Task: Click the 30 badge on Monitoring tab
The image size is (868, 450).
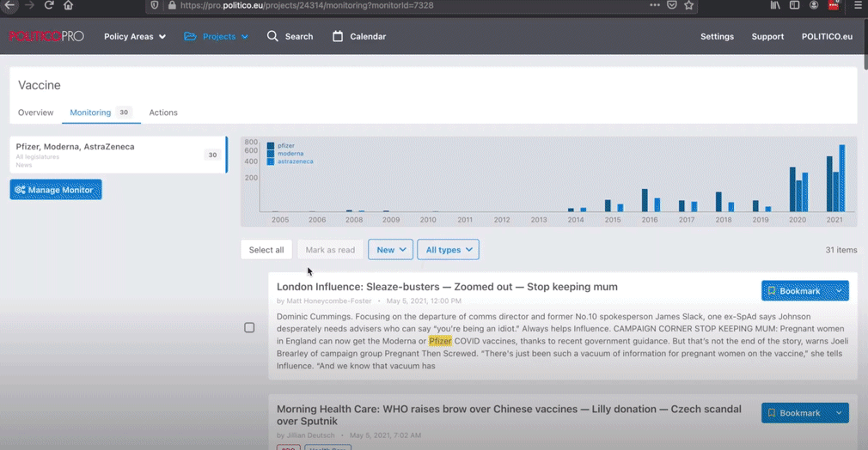Action: (x=124, y=112)
